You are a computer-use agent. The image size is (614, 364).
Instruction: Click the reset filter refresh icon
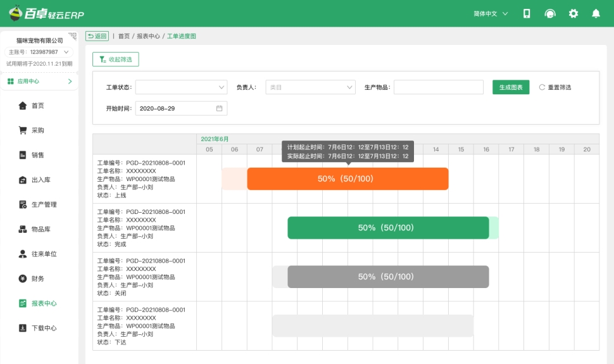tap(542, 87)
